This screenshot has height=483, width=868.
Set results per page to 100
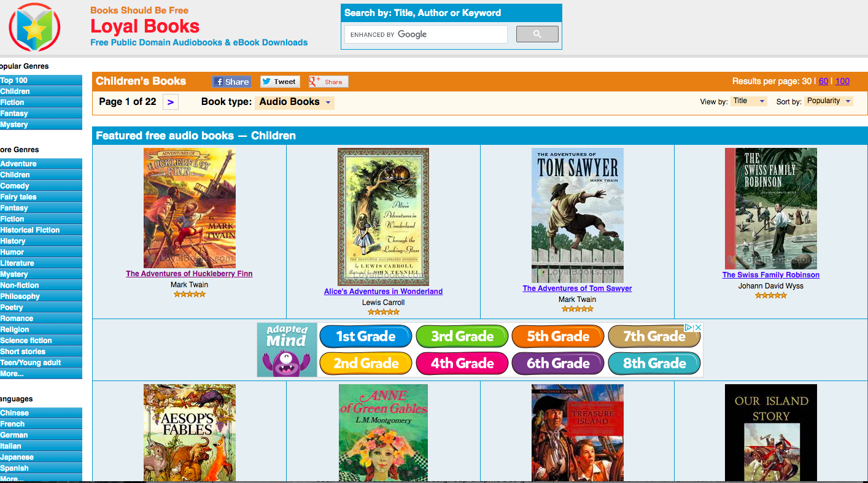coord(842,81)
